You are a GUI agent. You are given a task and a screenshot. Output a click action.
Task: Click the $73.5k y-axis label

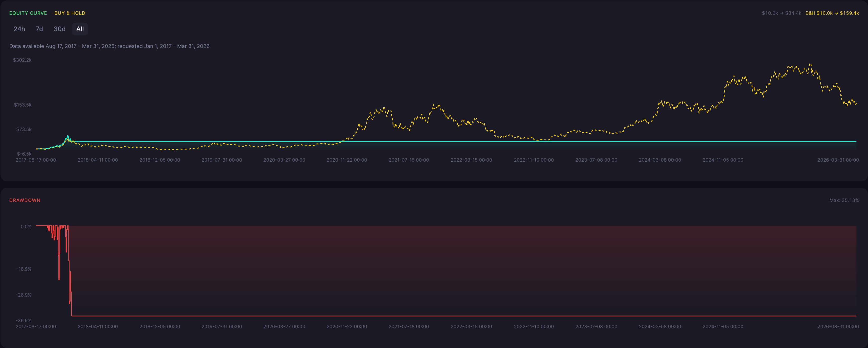(x=24, y=129)
